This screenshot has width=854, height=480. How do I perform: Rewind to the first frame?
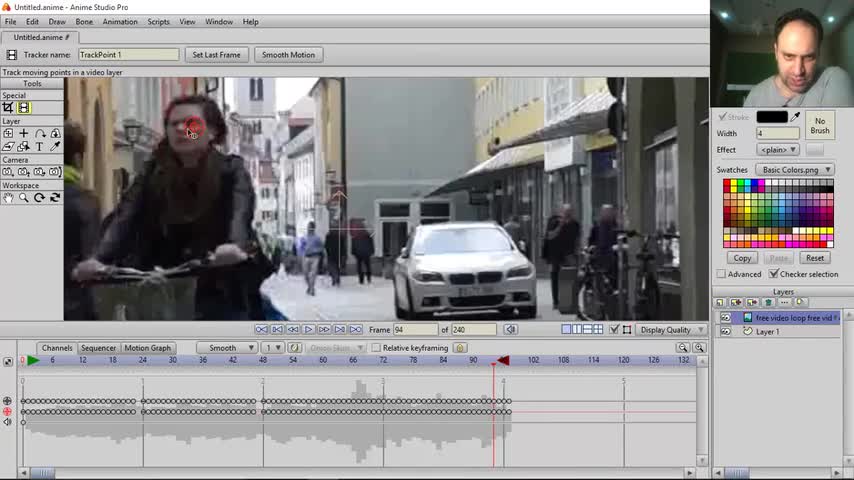261,330
